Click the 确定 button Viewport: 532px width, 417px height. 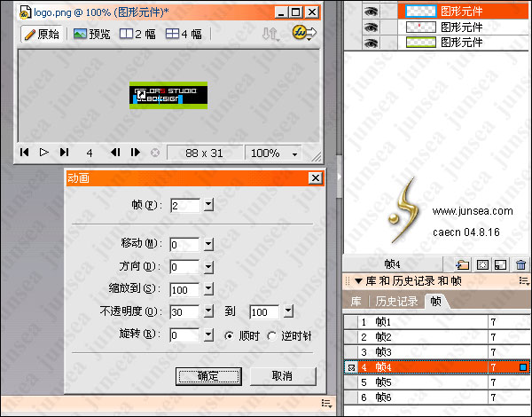point(208,375)
